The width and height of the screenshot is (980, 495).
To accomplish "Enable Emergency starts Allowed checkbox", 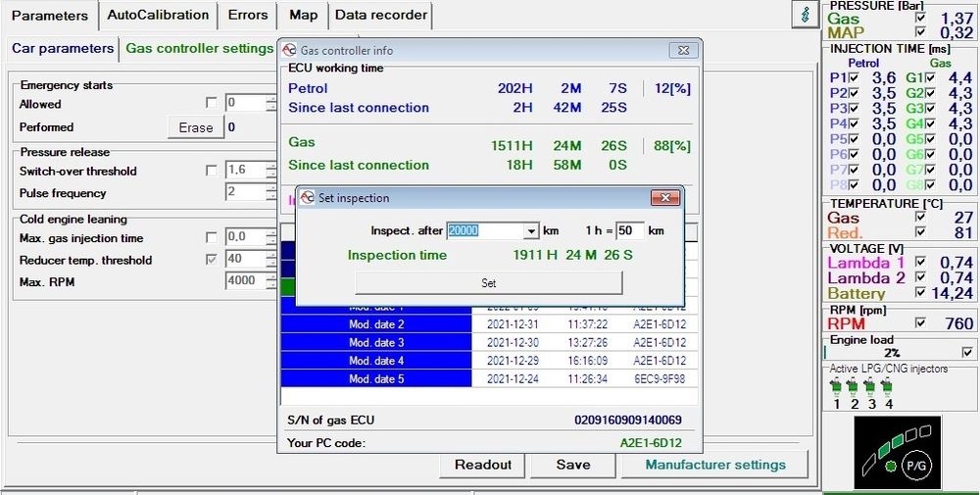I will pos(212,103).
